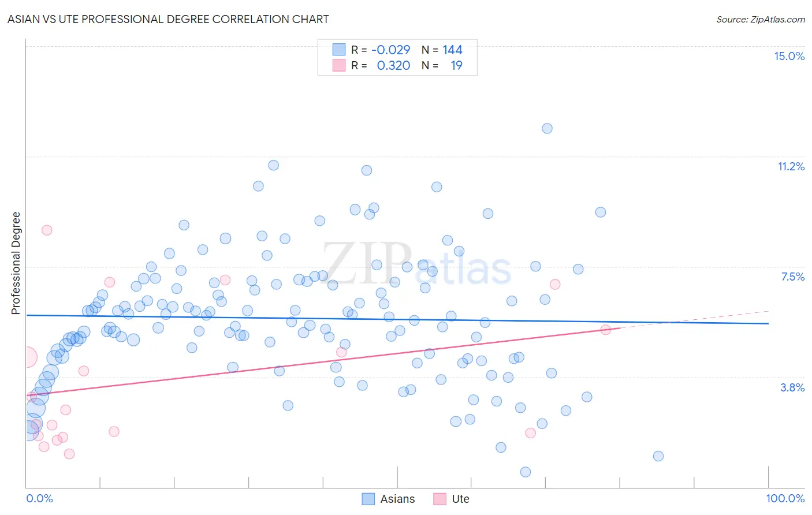Viewport: 812px width, 515px height.
Task: Click the N = 144 sample count
Action: click(x=442, y=50)
